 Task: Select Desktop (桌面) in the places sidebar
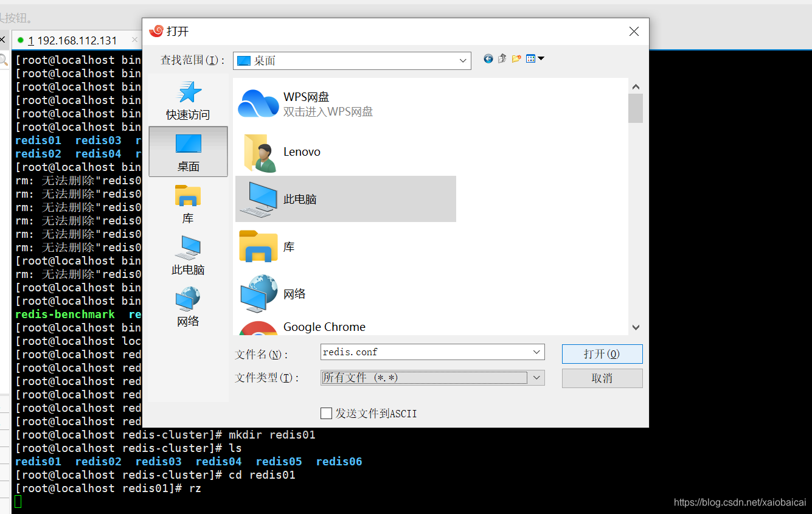coord(188,151)
